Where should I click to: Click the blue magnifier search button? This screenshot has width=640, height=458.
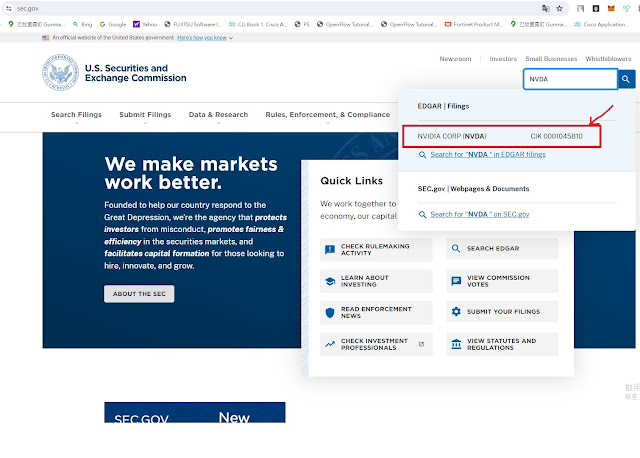[x=626, y=79]
